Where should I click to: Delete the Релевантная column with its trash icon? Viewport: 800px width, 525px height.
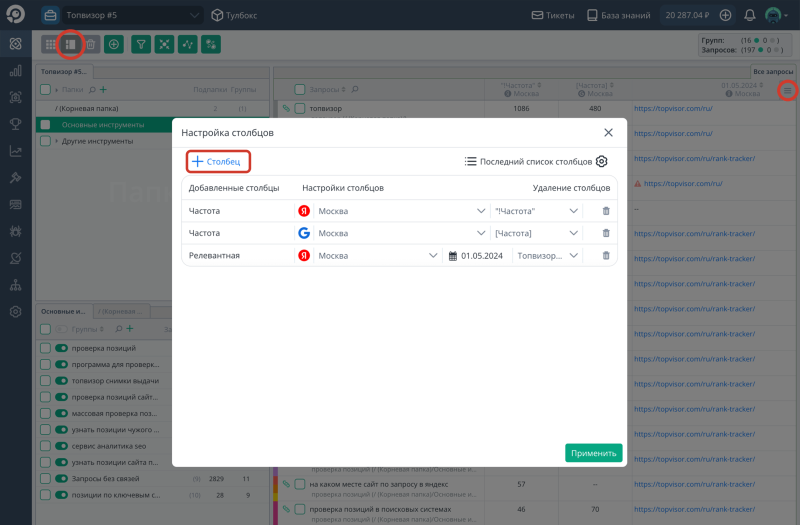(x=605, y=256)
